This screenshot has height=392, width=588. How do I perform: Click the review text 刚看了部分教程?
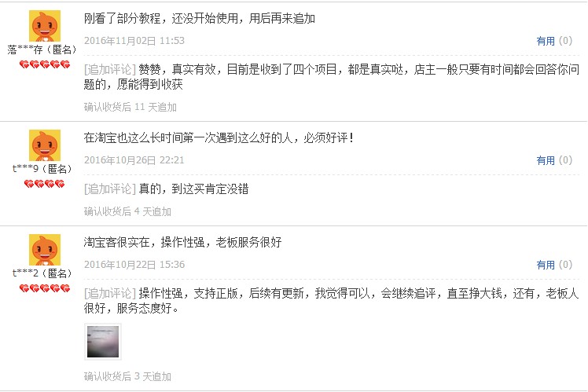(x=199, y=18)
